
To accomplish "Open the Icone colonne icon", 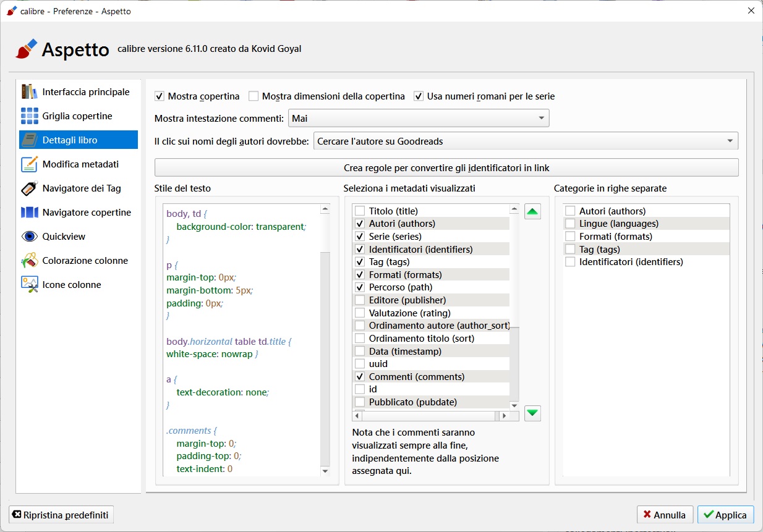I will click(x=30, y=285).
